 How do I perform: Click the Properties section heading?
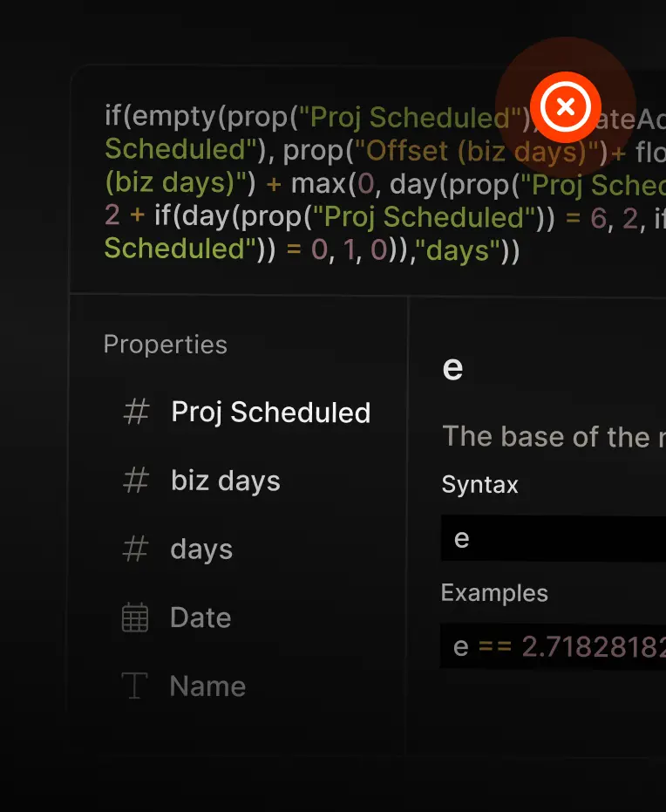[x=166, y=345]
